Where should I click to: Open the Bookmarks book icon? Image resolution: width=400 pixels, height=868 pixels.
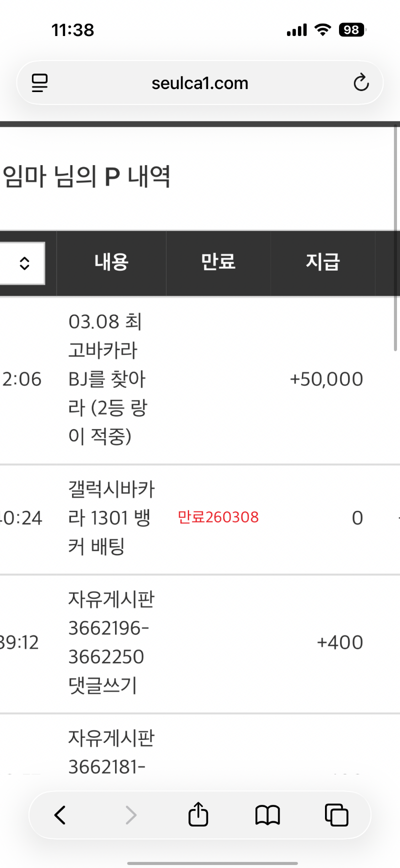tap(267, 815)
